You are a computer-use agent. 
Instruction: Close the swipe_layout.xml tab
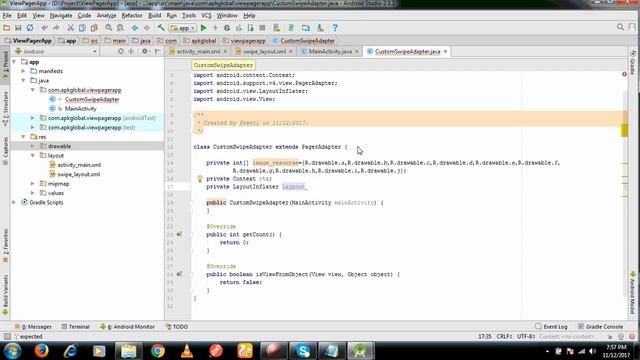click(291, 51)
